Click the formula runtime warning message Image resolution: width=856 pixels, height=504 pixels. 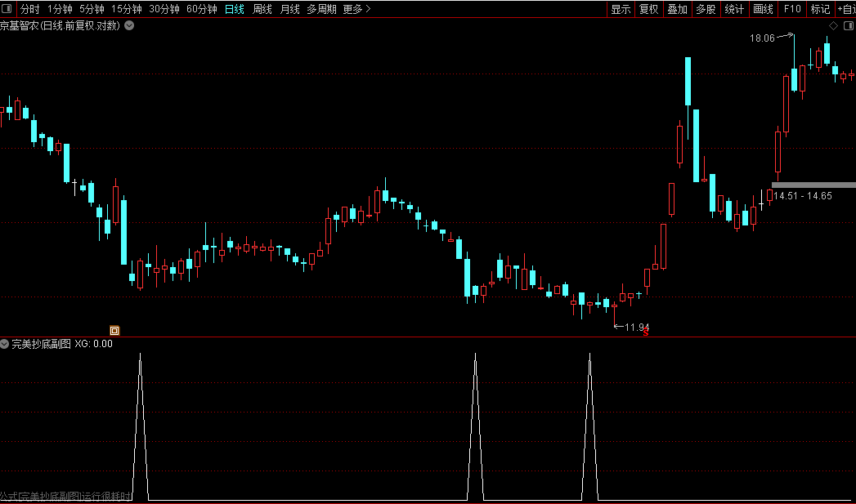click(65, 497)
